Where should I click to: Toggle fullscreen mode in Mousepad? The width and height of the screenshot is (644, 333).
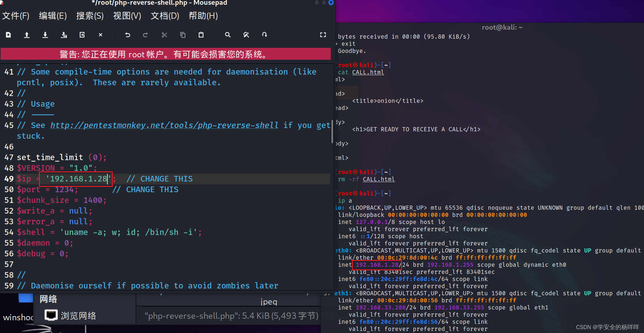coord(323,35)
